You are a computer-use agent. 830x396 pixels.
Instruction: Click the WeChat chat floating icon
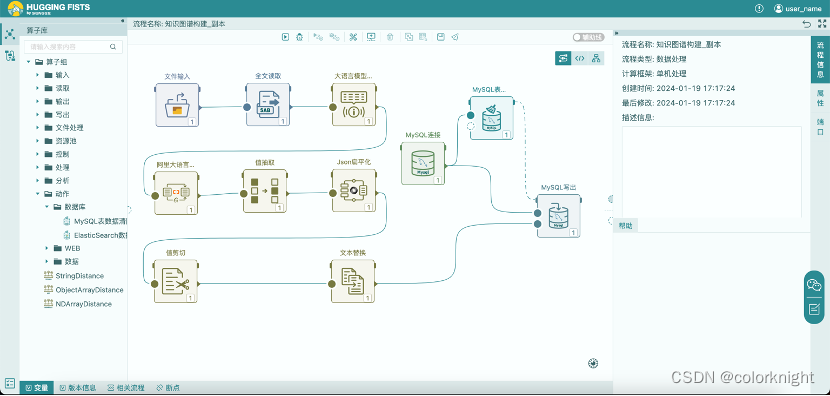[x=814, y=285]
